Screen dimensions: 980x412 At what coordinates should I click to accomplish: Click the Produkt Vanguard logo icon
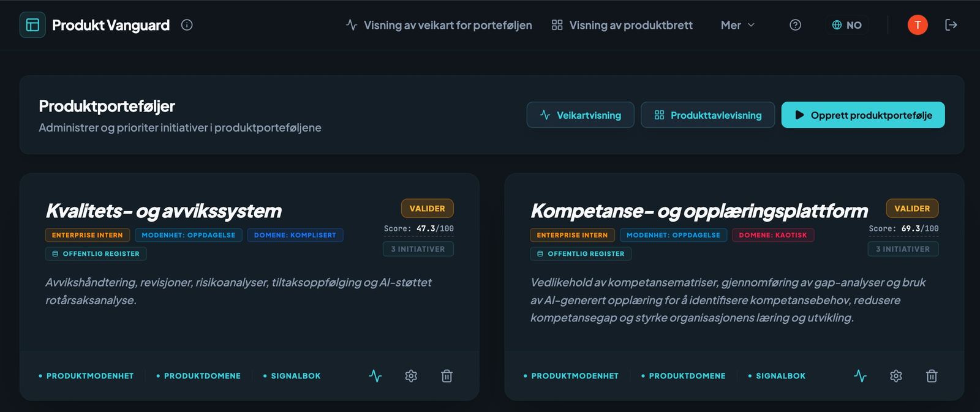click(32, 25)
